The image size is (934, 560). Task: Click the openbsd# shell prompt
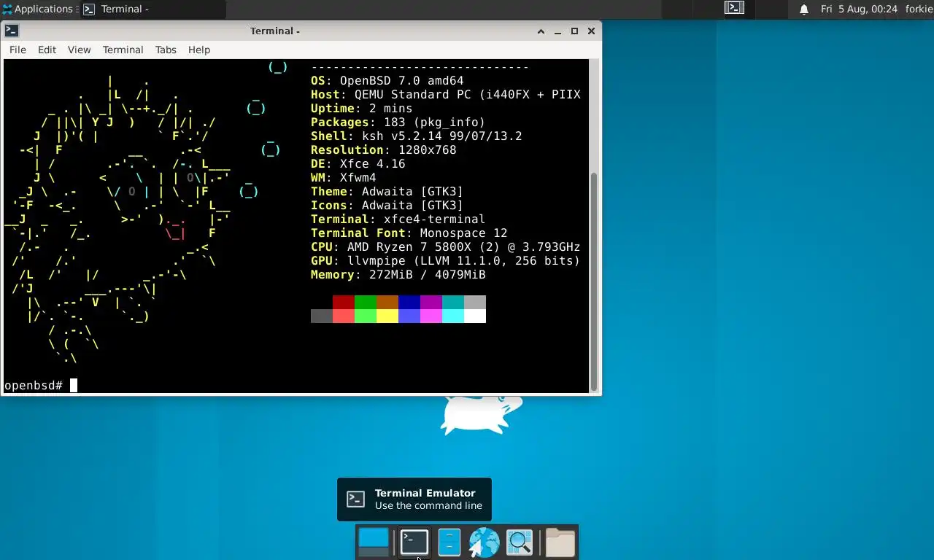[34, 385]
